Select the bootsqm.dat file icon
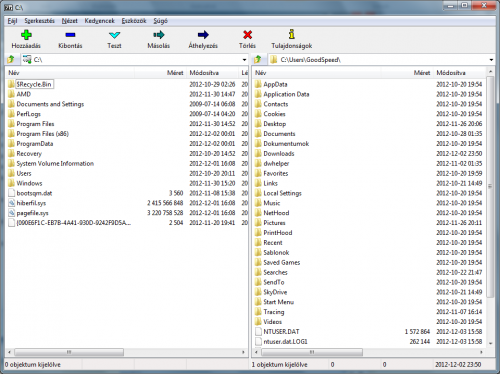Screen dimensions: 500x374 (11, 193)
